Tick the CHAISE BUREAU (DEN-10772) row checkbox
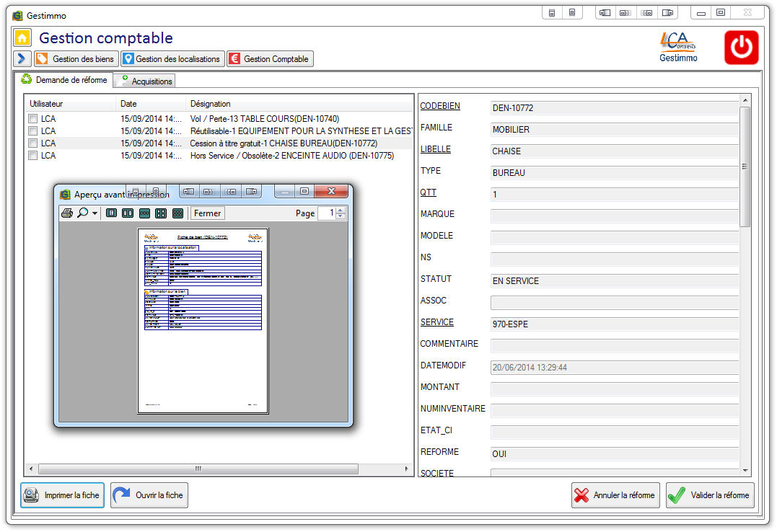Screen dimensions: 777x532 tap(32, 143)
